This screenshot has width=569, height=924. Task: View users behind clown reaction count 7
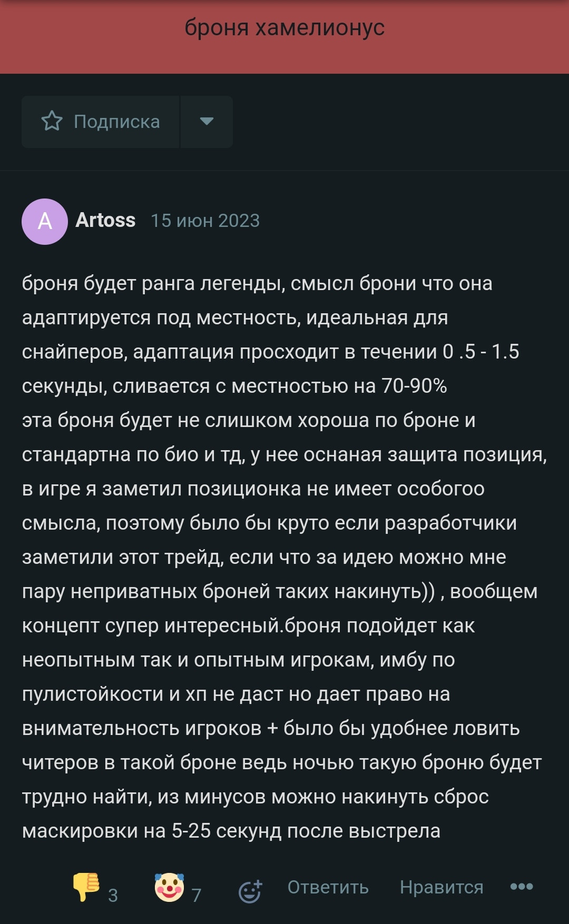click(197, 895)
